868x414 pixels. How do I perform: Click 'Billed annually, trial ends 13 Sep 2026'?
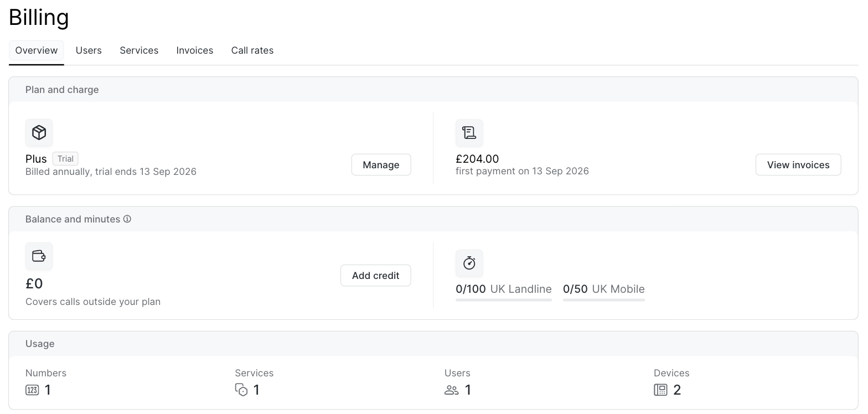pos(111,172)
